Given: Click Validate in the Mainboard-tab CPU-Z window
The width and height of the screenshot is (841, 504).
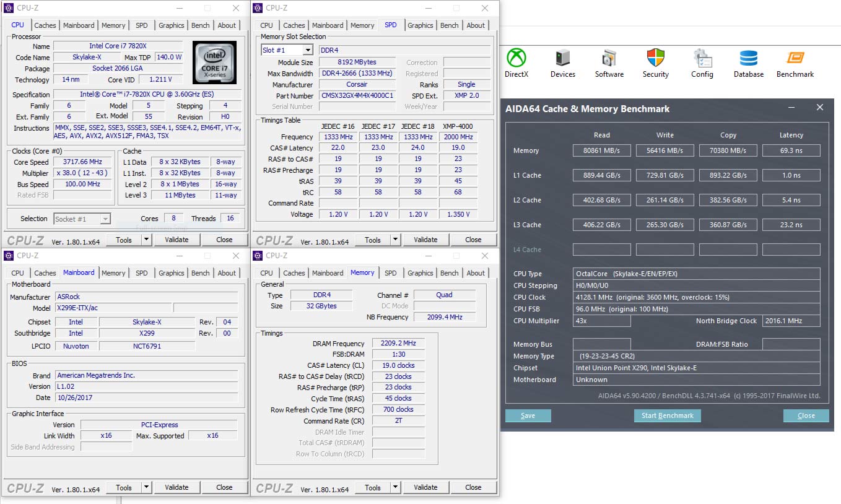Looking at the screenshot, I should pos(176,487).
